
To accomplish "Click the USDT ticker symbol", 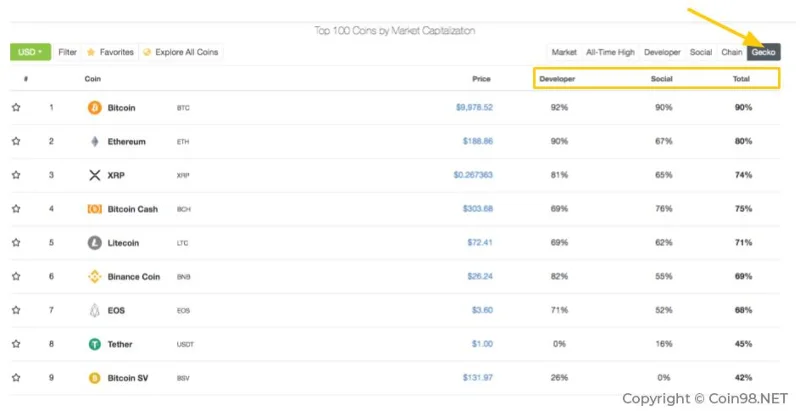I will (x=185, y=345).
